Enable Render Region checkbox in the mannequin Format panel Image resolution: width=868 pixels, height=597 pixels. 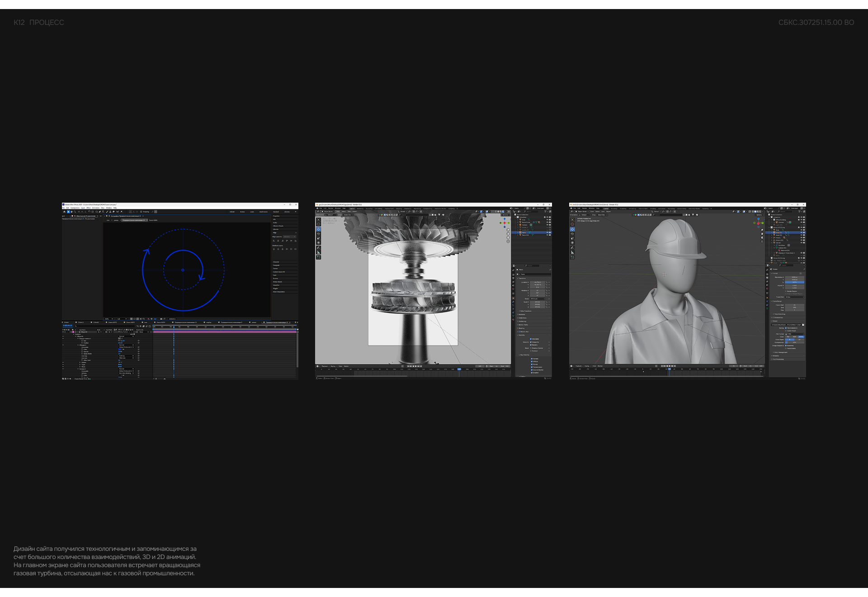786,291
